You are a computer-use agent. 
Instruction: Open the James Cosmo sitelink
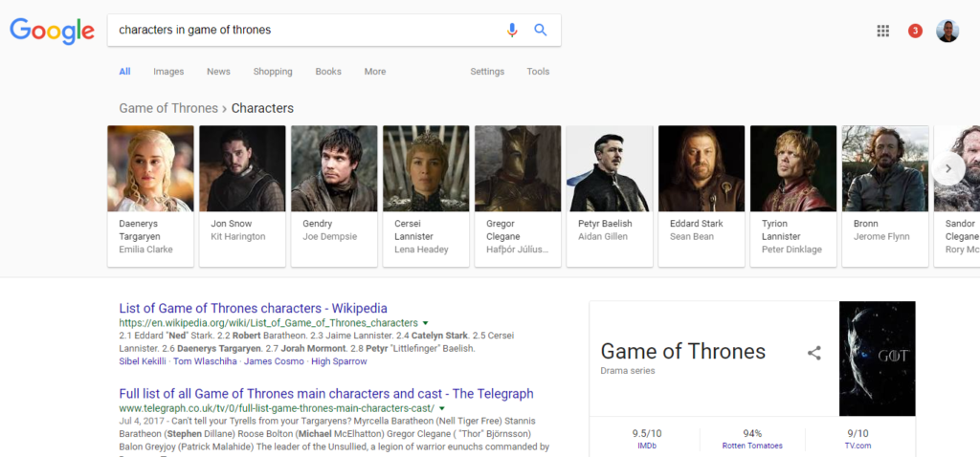pos(274,361)
